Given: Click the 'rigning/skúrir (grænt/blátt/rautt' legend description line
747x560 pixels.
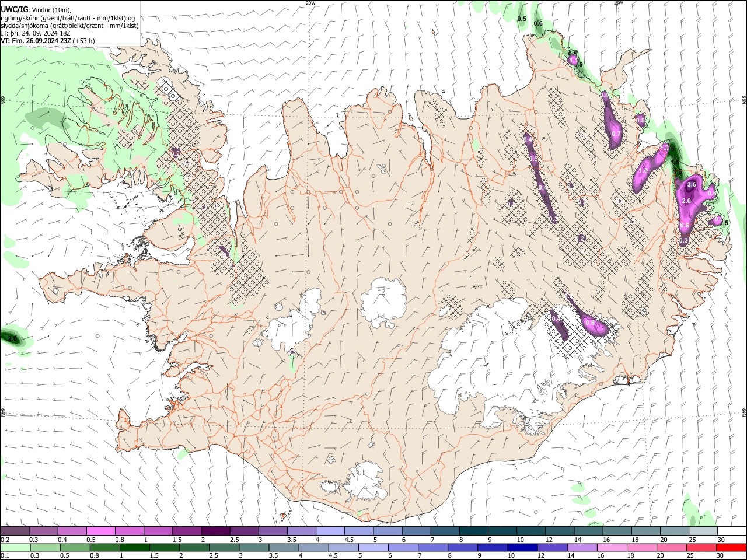Looking at the screenshot, I should (x=68, y=18).
